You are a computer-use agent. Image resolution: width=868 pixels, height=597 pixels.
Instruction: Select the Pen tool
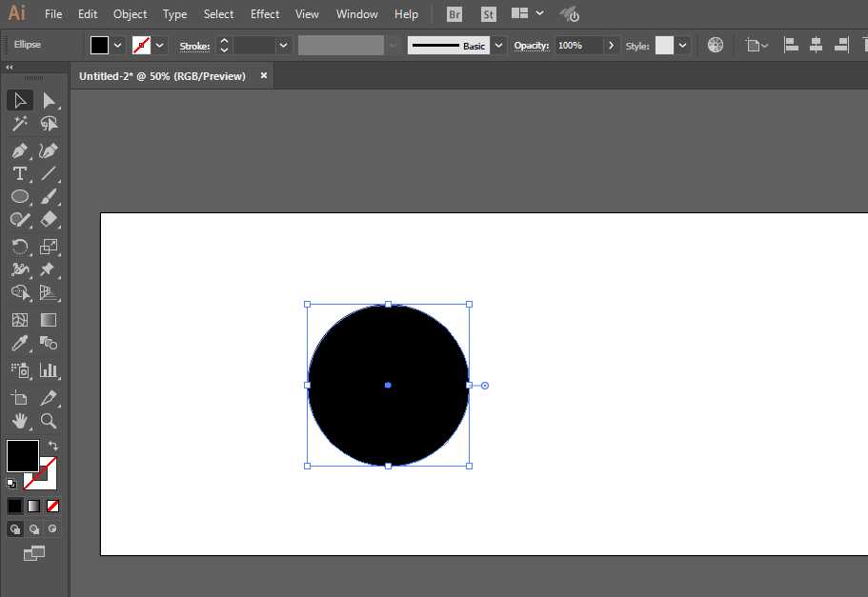pyautogui.click(x=20, y=151)
